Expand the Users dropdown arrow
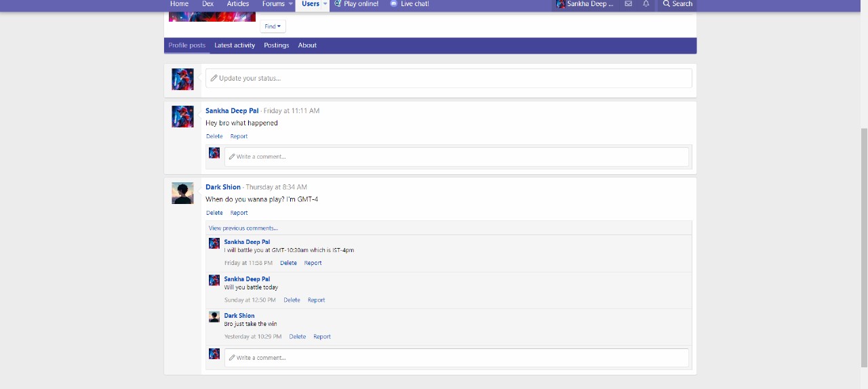The height and width of the screenshot is (389, 868). tap(325, 4)
